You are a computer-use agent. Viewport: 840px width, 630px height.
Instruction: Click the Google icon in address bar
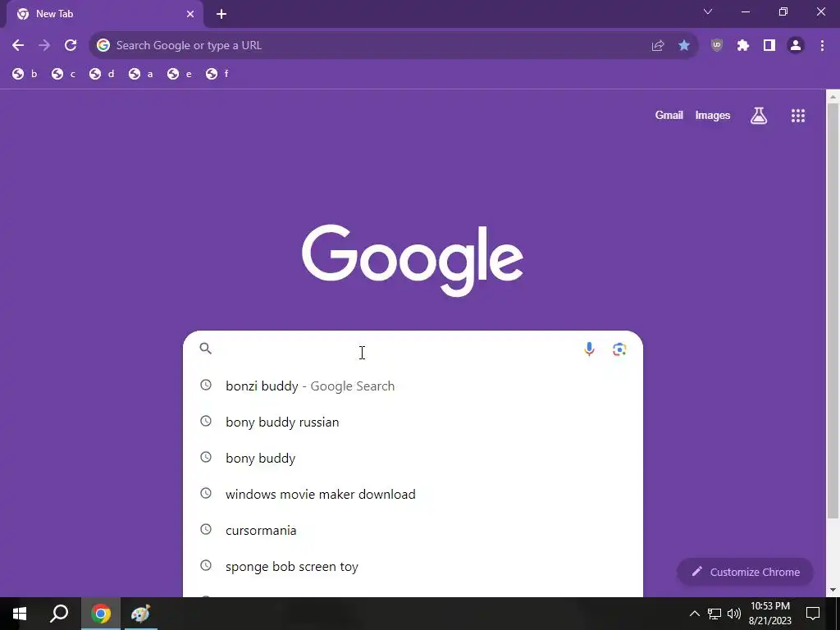(103, 46)
